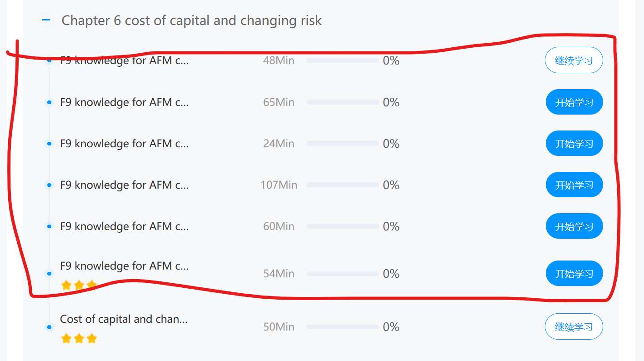Screen dimensions: 644x361
Task: Continue the 50Min Cost of capital lesson
Action: [574, 326]
